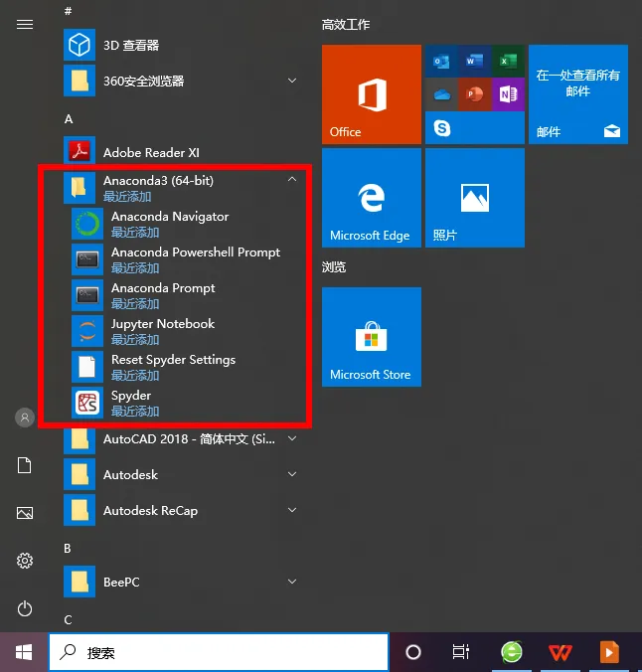Open Cortana circle on the taskbar

pos(413,652)
